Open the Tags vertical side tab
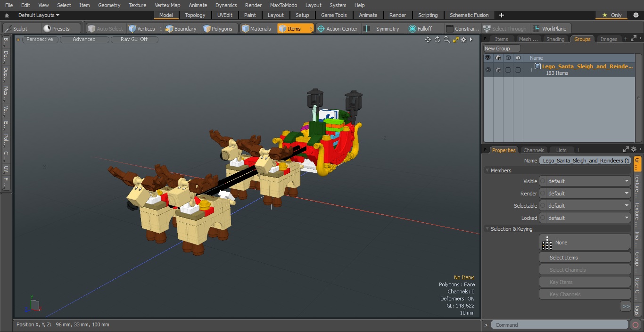This screenshot has width=644, height=332. coord(637,309)
